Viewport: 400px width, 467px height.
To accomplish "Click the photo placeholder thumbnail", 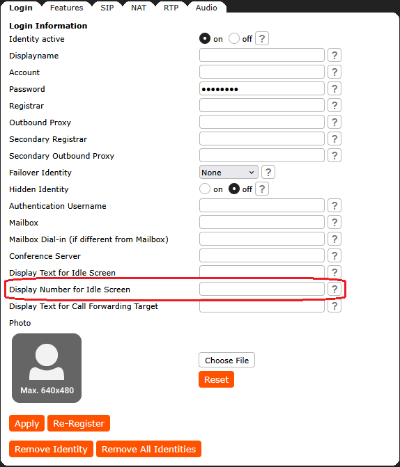I will click(x=47, y=368).
